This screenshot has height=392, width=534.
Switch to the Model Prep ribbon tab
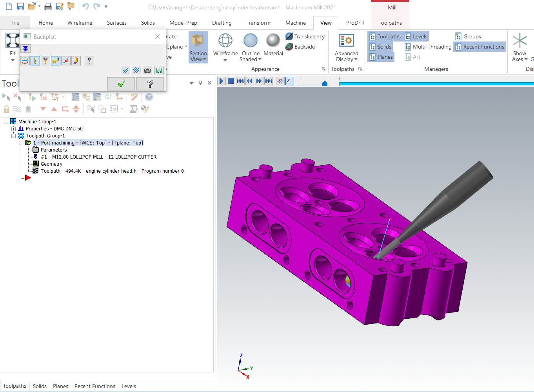[183, 23]
